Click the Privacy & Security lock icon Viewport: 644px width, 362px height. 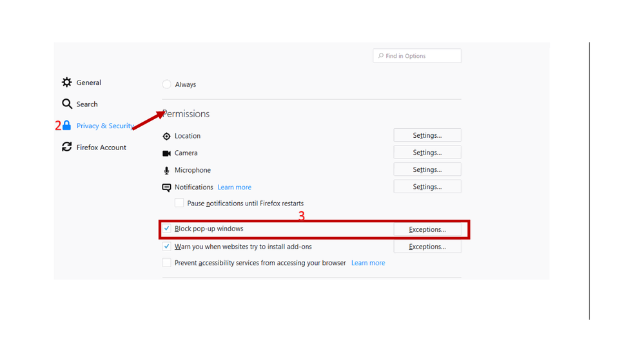click(67, 126)
